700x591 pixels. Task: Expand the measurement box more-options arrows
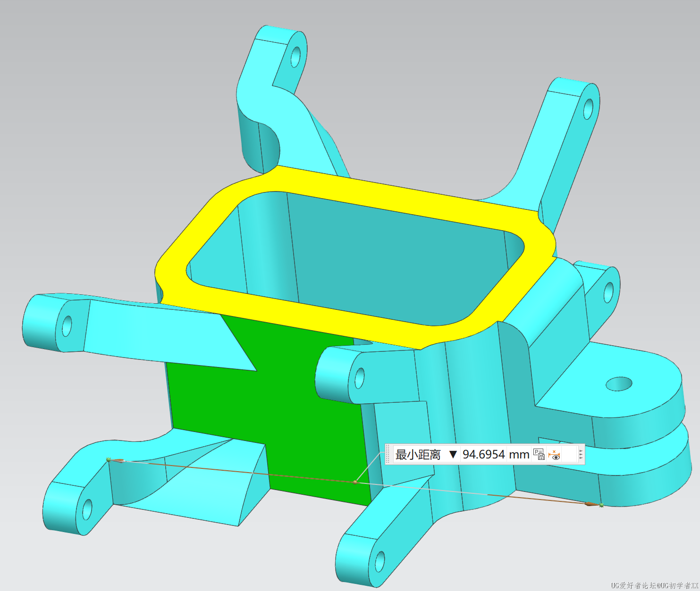(581, 454)
